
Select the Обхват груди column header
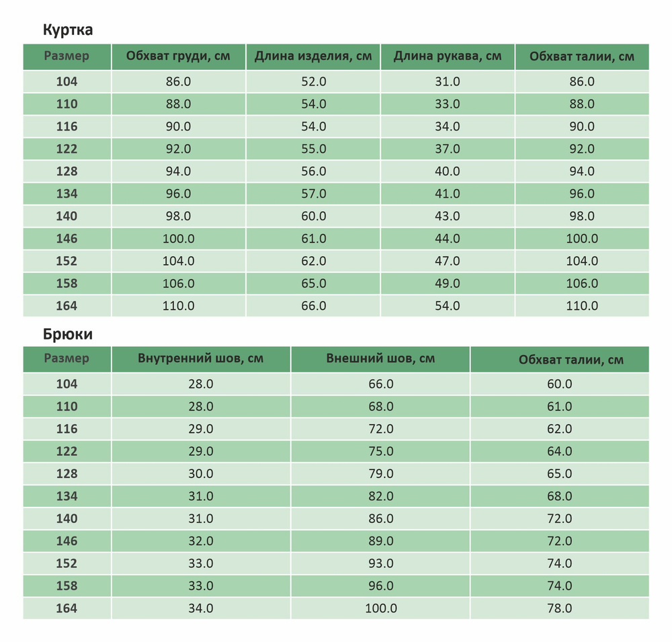click(x=178, y=56)
